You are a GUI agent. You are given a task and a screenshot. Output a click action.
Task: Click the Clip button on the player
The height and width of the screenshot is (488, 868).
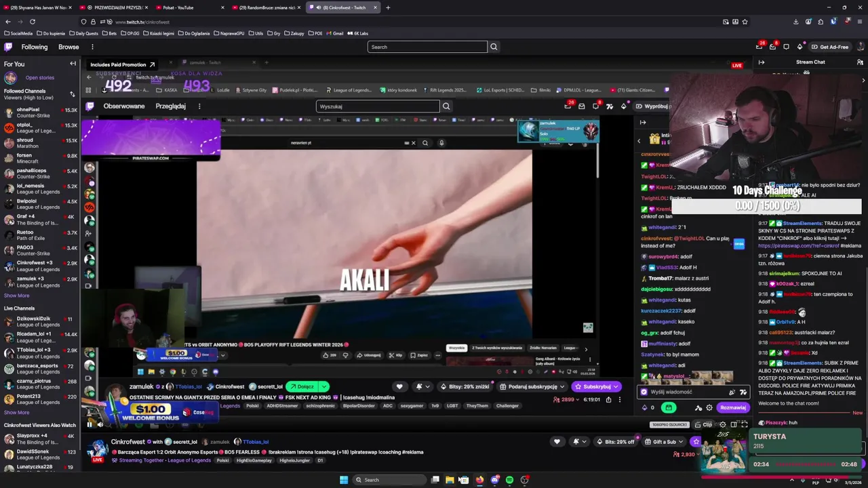pos(704,424)
